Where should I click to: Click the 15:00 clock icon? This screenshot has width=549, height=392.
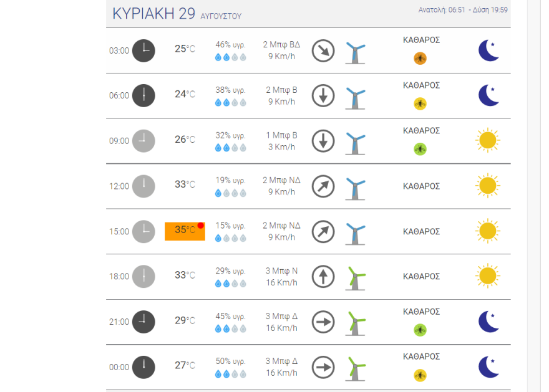point(143,231)
